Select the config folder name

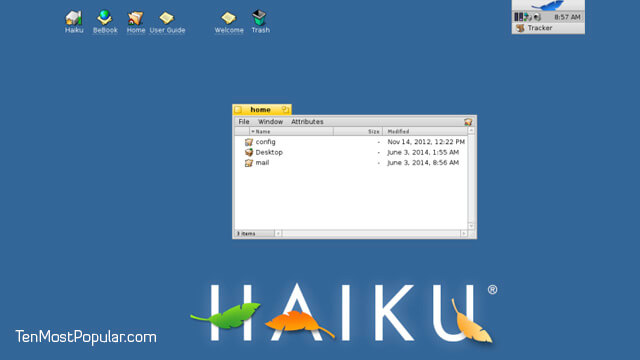265,142
